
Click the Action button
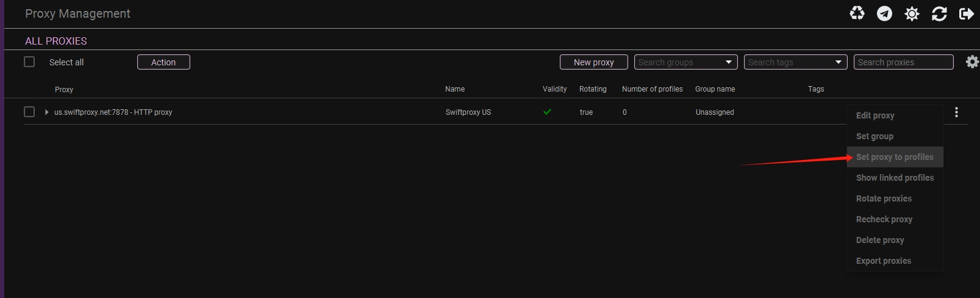point(163,62)
